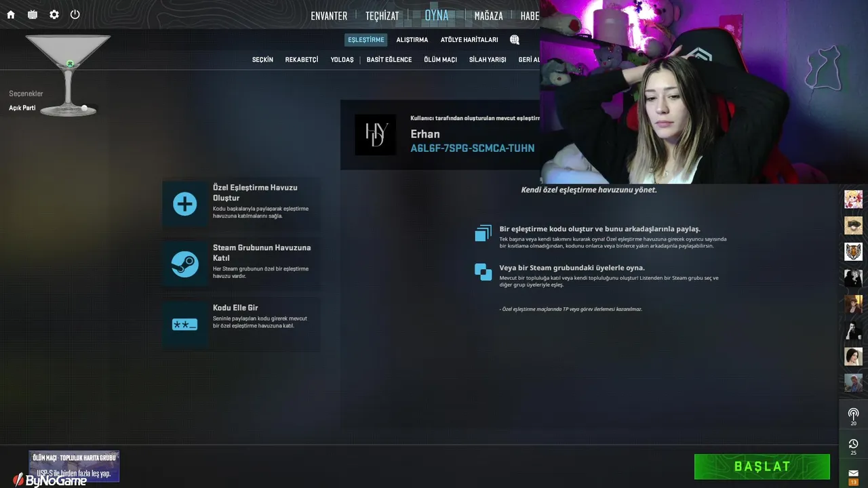This screenshot has width=868, height=488.
Task: Click the overlapping squares matchmaking code icon
Action: coord(483,233)
